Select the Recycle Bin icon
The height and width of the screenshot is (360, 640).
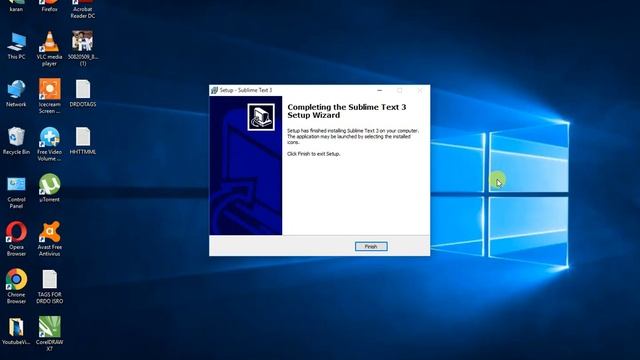pyautogui.click(x=16, y=141)
